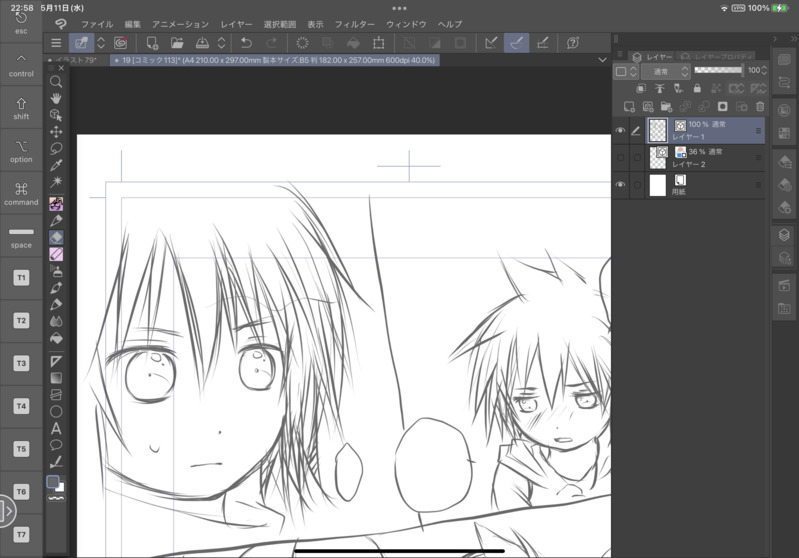Delete layer with trash icon
799x558 pixels.
[760, 107]
